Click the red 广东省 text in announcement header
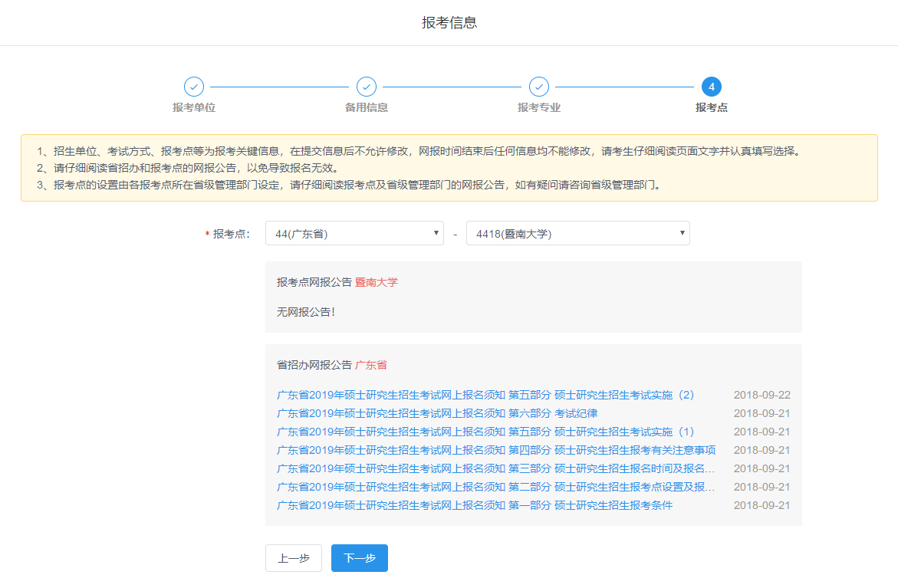898x588 pixels. pyautogui.click(x=371, y=365)
